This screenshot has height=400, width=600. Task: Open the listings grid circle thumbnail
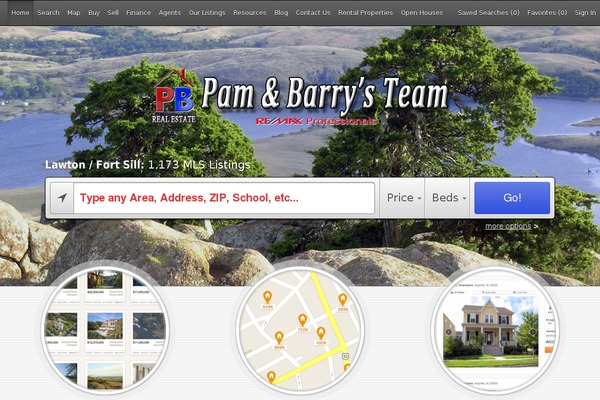pos(105,331)
